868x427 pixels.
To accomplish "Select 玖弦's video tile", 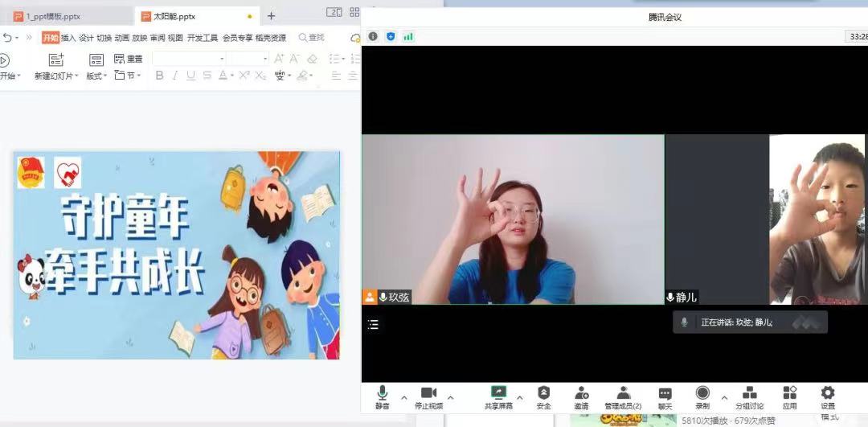I will click(x=513, y=220).
